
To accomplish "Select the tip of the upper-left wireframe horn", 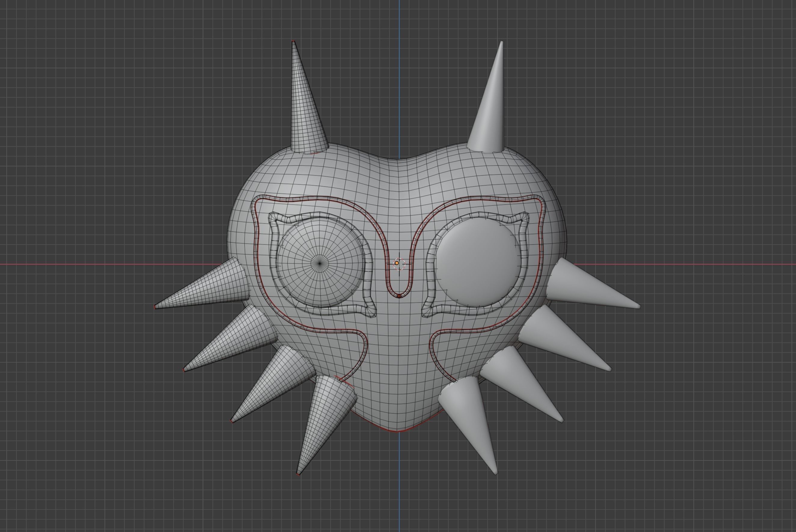I will 293,41.
